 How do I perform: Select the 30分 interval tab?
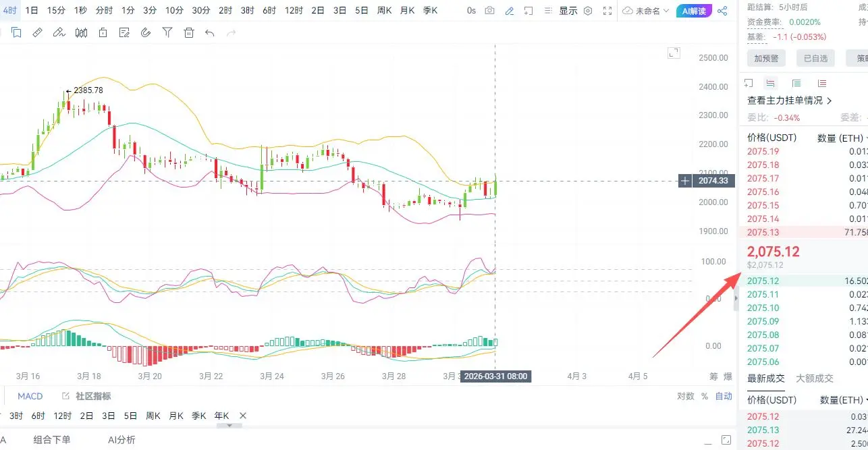click(x=200, y=11)
